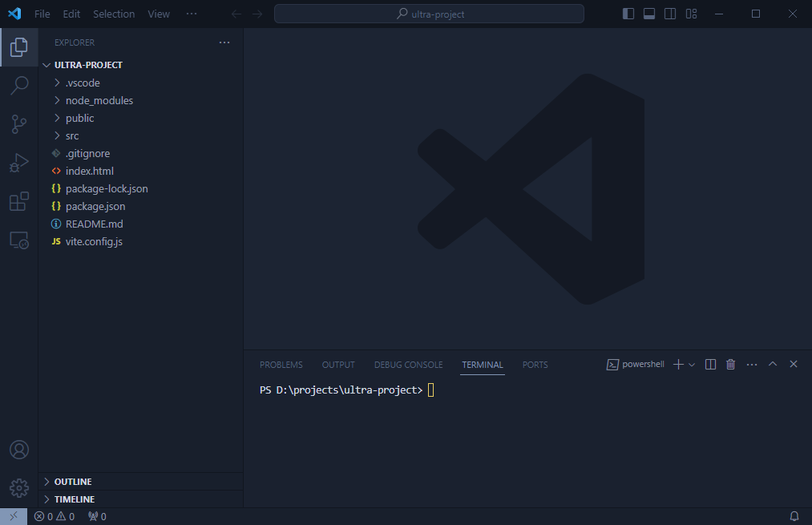Split the terminal
Viewport: 812px width, 525px height.
710,365
